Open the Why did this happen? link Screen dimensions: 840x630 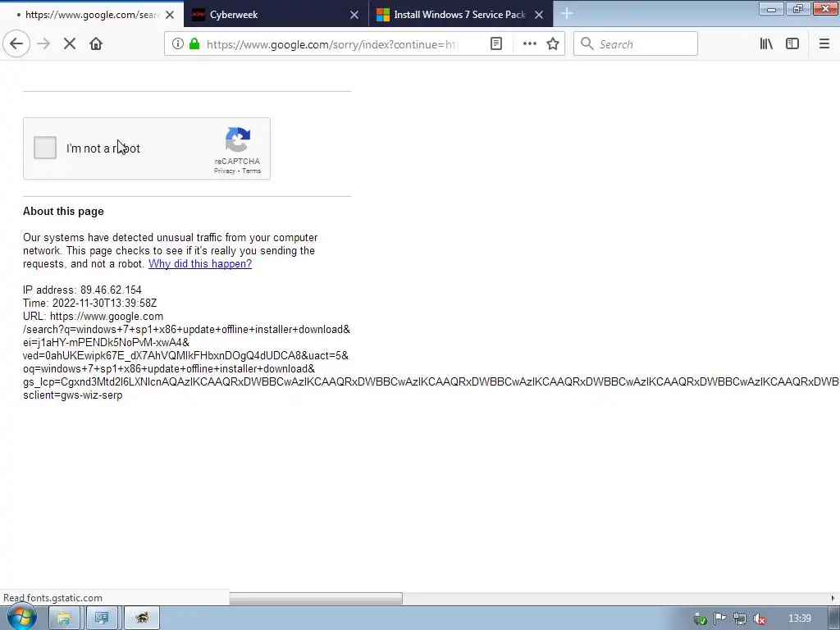pyautogui.click(x=200, y=263)
